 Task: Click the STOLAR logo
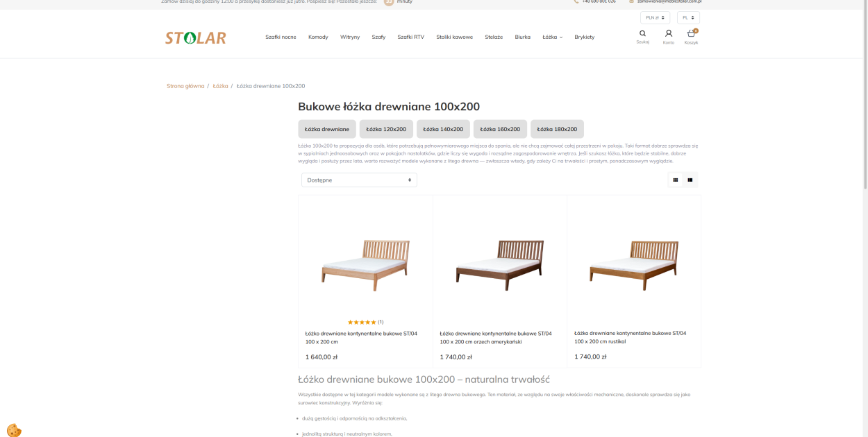coord(196,37)
